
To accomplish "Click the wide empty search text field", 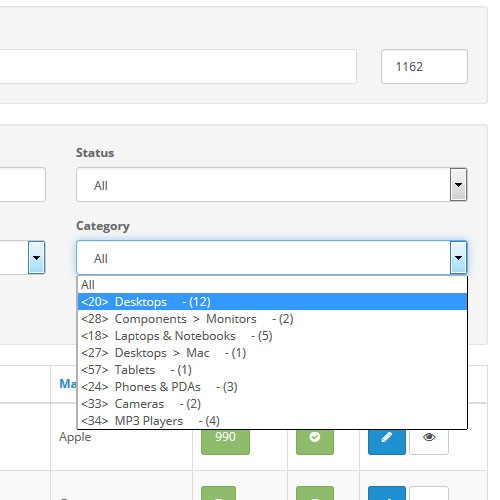I will pos(178,66).
